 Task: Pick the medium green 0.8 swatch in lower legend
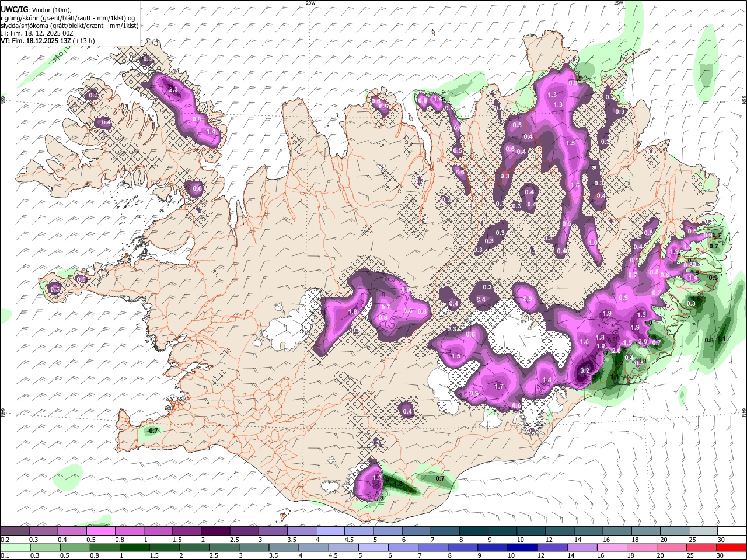104,547
